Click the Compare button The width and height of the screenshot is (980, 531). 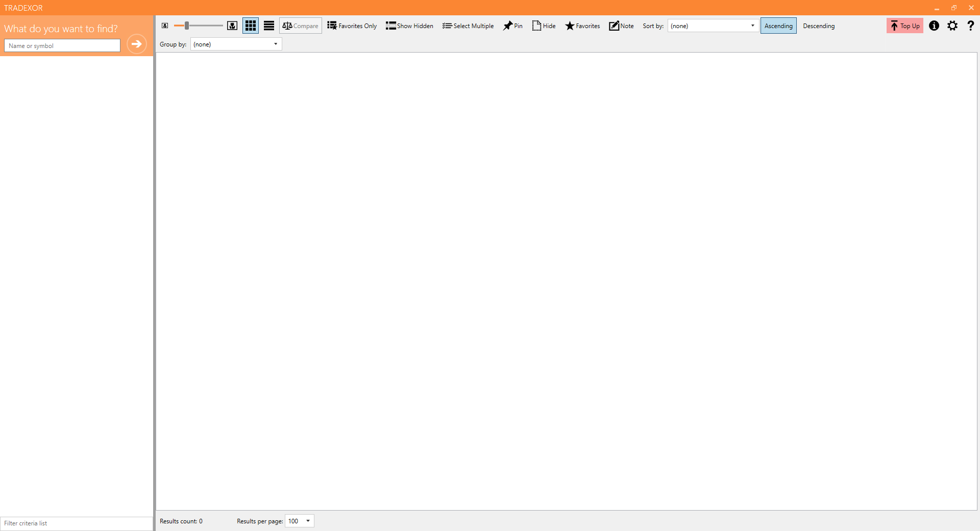[301, 26]
